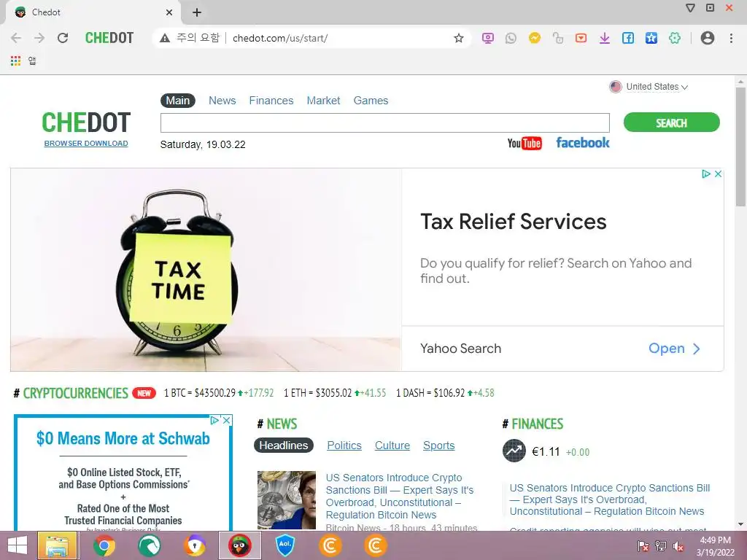The height and width of the screenshot is (560, 747).
Task: Open File Explorer from the taskbar
Action: [57, 545]
